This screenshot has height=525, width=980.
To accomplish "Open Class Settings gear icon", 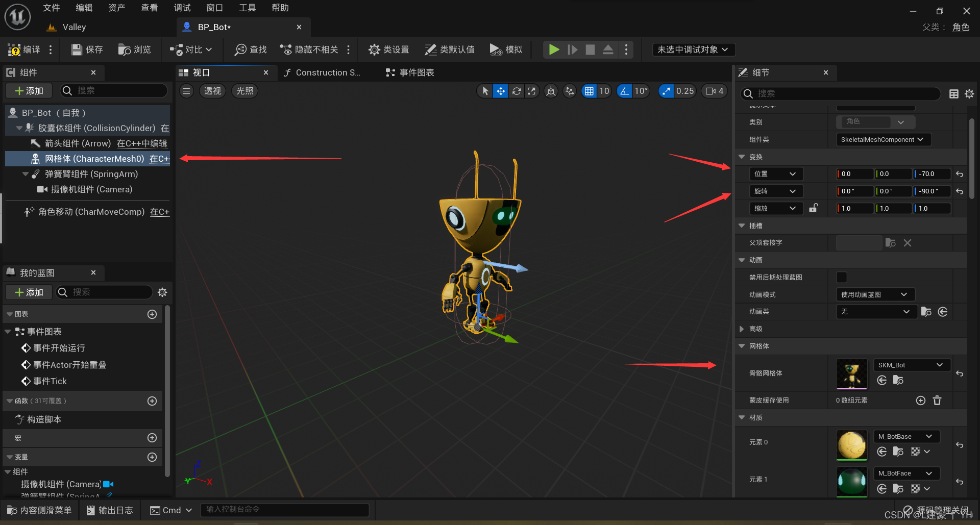I will (389, 49).
